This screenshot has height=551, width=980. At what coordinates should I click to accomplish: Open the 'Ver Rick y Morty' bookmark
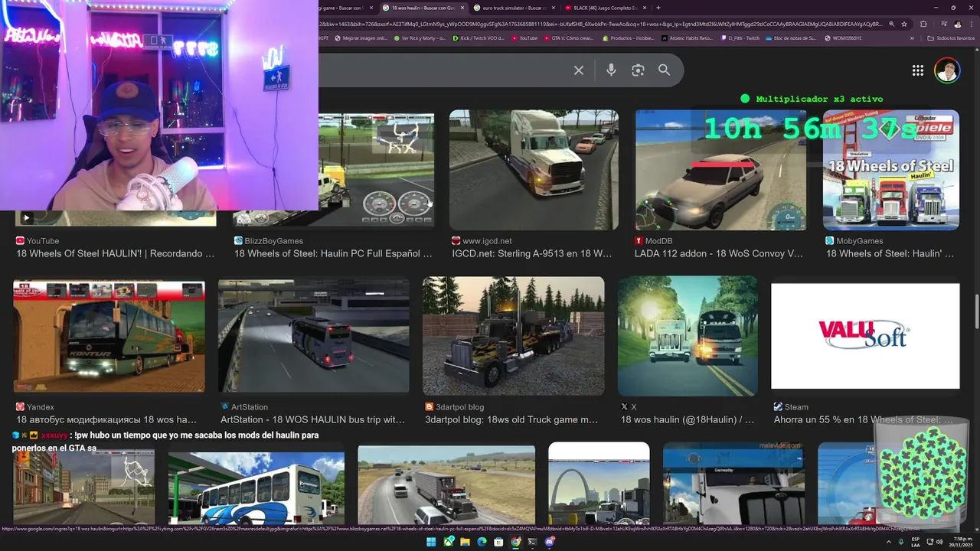419,38
